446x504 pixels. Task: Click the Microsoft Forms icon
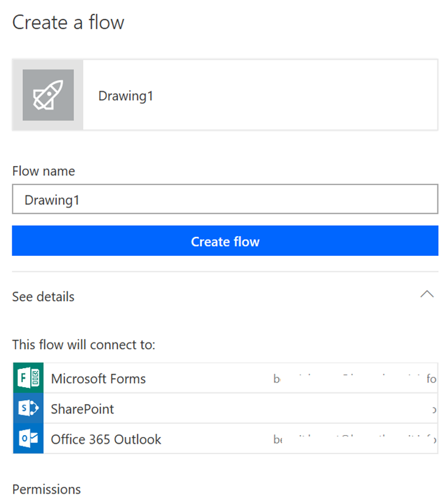[x=28, y=378]
